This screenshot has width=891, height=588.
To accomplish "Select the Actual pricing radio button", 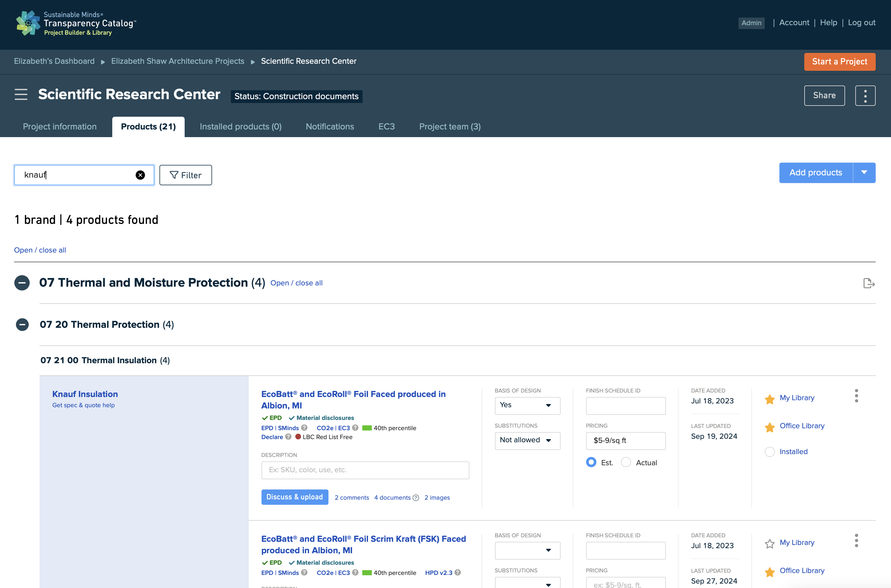I will (x=626, y=462).
